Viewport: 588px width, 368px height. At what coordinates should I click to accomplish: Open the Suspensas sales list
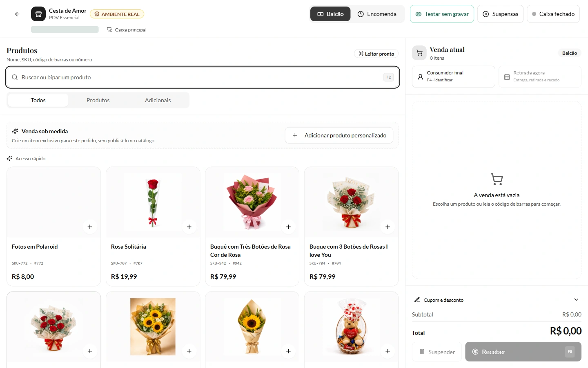pyautogui.click(x=500, y=14)
